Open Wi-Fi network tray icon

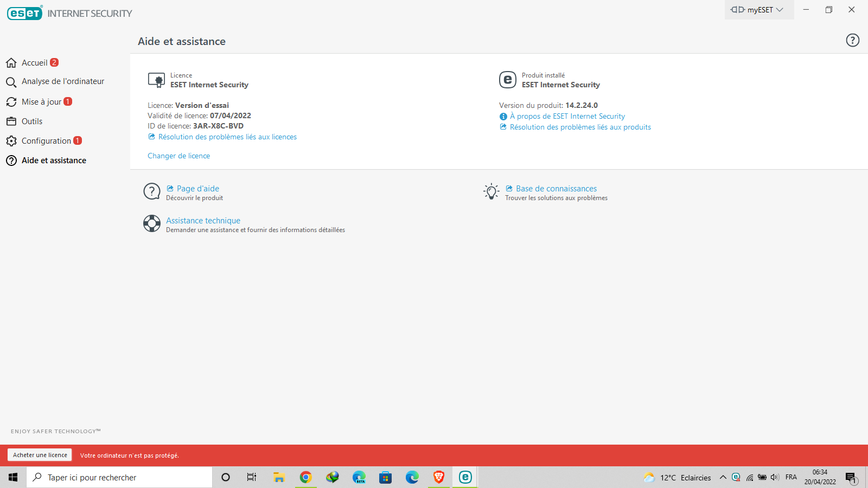coord(749,477)
